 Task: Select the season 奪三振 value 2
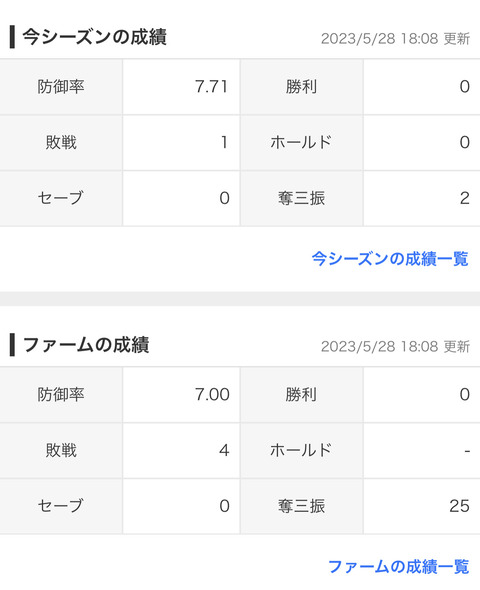(465, 198)
